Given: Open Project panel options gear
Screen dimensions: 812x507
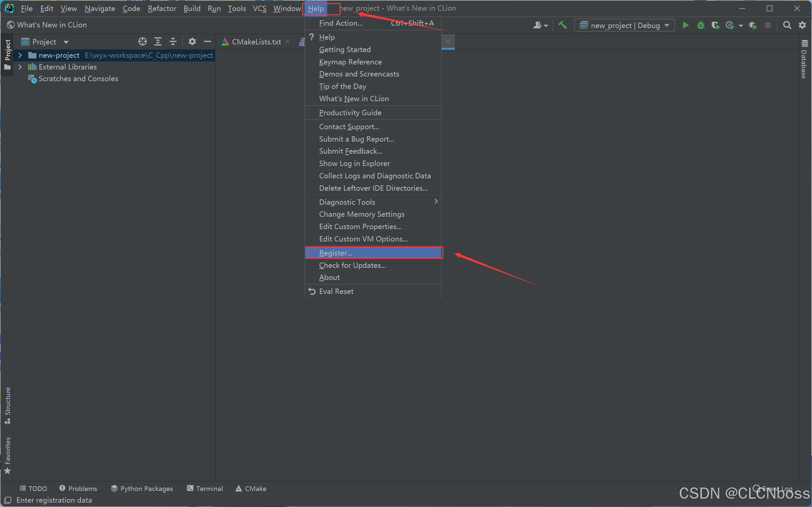Looking at the screenshot, I should [192, 41].
